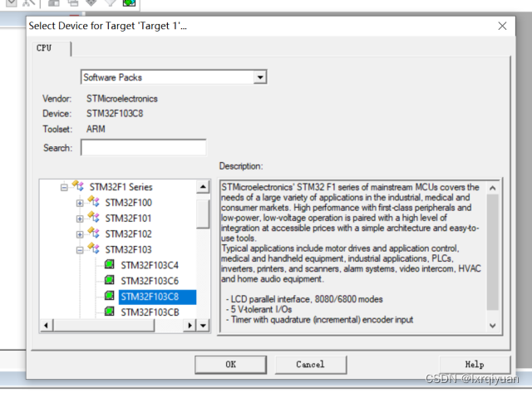The height and width of the screenshot is (393, 532).
Task: Expand the STM32F100 tree node
Action: pyautogui.click(x=80, y=203)
